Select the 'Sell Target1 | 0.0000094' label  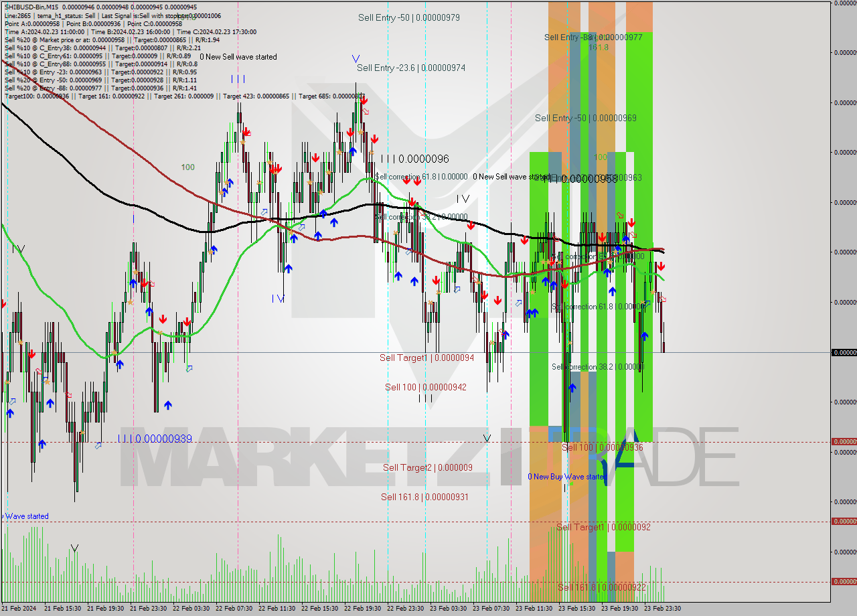[426, 358]
